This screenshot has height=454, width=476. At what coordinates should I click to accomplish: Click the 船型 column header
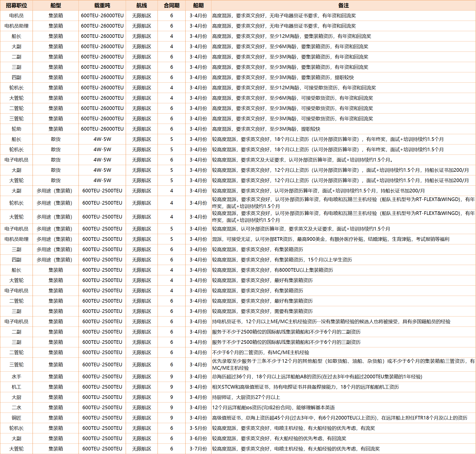[x=56, y=5]
